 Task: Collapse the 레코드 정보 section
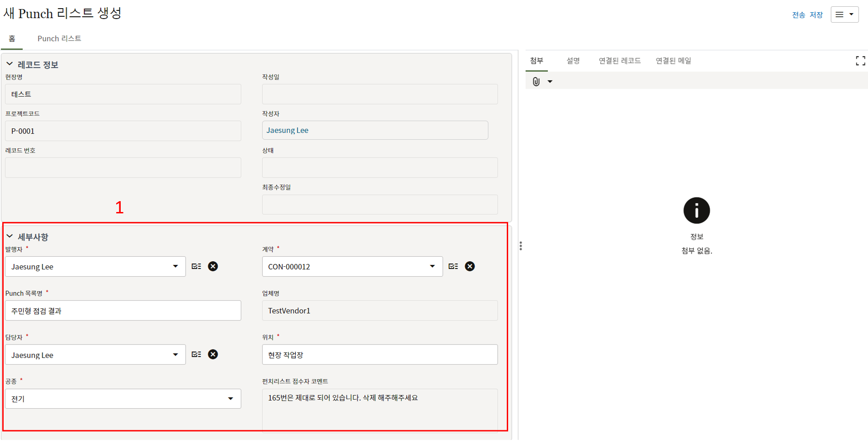point(9,64)
